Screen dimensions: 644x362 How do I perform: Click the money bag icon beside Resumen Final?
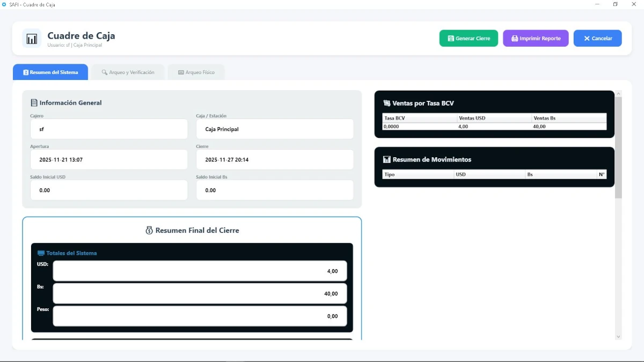pos(149,231)
